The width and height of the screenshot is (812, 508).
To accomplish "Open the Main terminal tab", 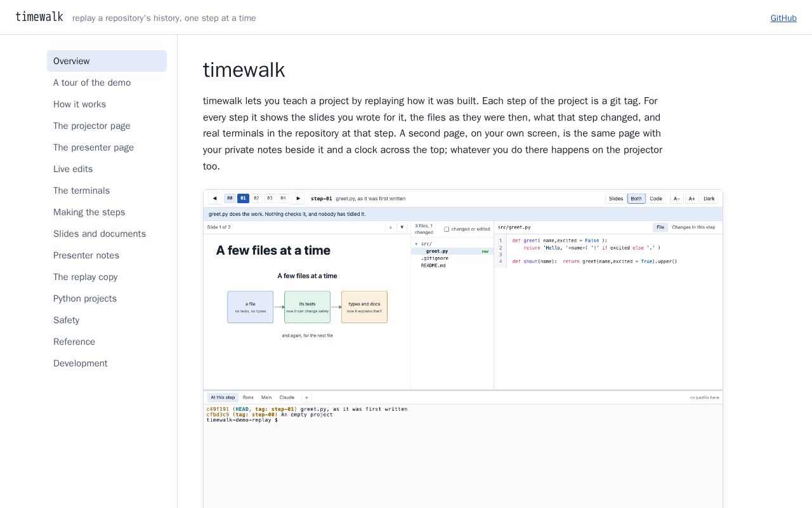I will pos(266,398).
